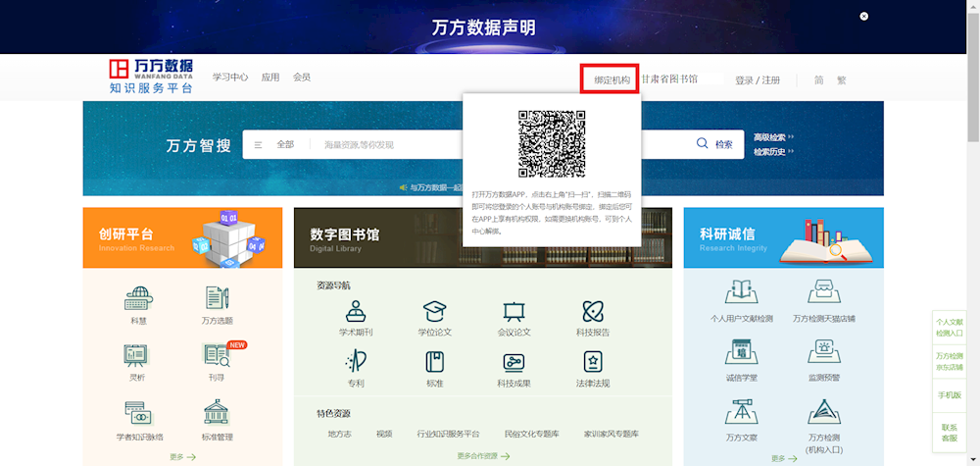
Task: Open the 学术期刊 journal icon
Action: 356,311
